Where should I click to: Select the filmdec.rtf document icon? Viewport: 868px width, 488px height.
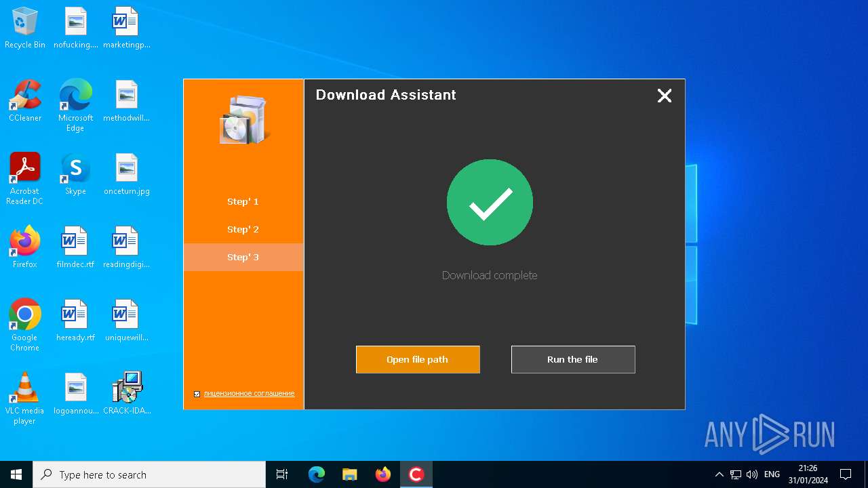coord(75,247)
